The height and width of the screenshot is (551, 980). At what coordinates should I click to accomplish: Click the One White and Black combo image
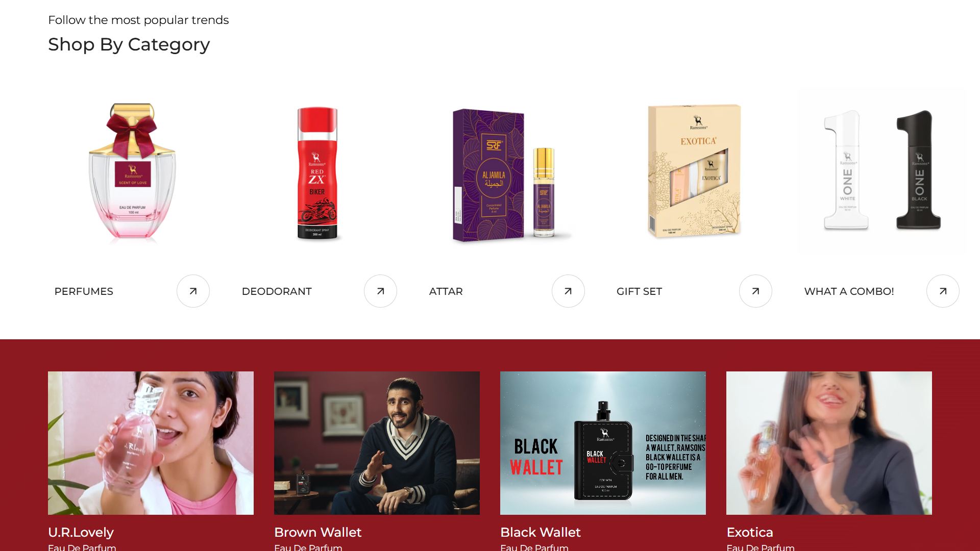(x=882, y=171)
